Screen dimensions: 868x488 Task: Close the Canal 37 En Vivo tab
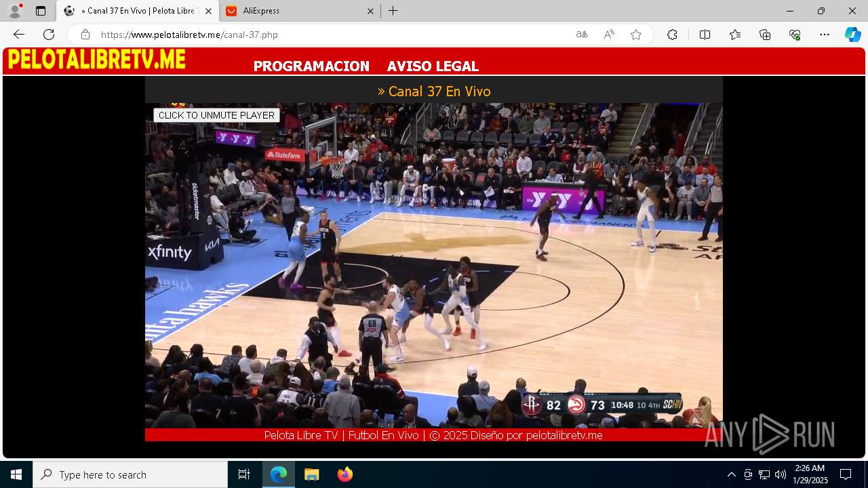(208, 11)
